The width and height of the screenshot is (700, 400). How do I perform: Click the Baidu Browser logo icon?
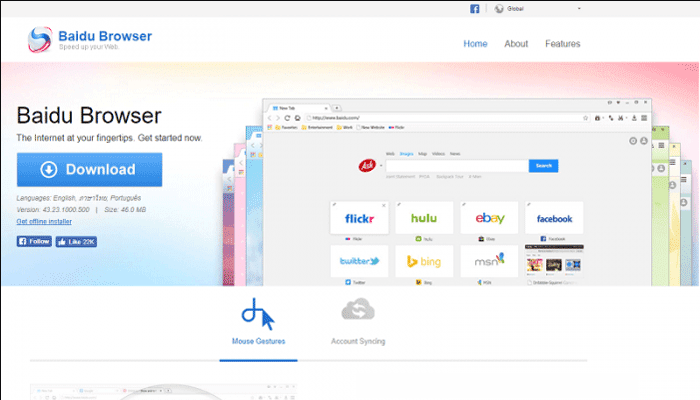[40, 39]
